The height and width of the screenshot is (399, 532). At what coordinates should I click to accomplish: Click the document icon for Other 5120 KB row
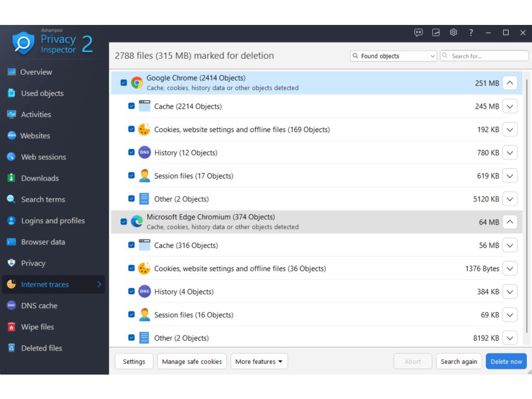coord(144,199)
